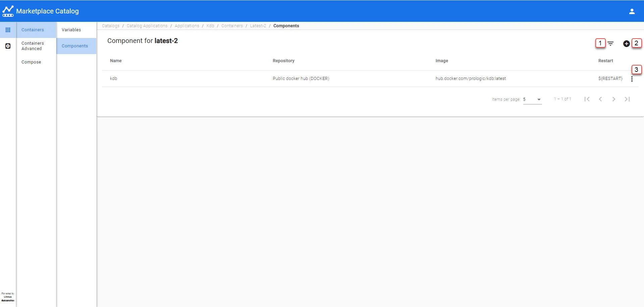
Task: Select the kdb name cell
Action: (113, 79)
